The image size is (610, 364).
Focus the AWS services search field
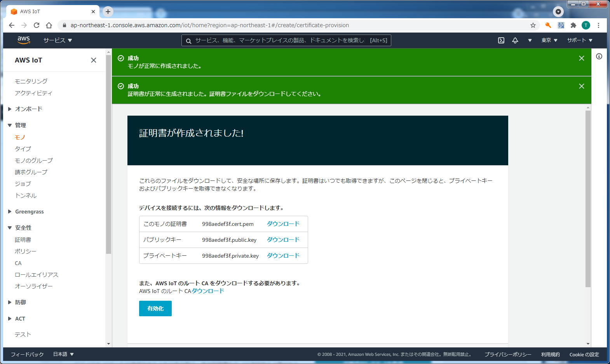pos(286,40)
